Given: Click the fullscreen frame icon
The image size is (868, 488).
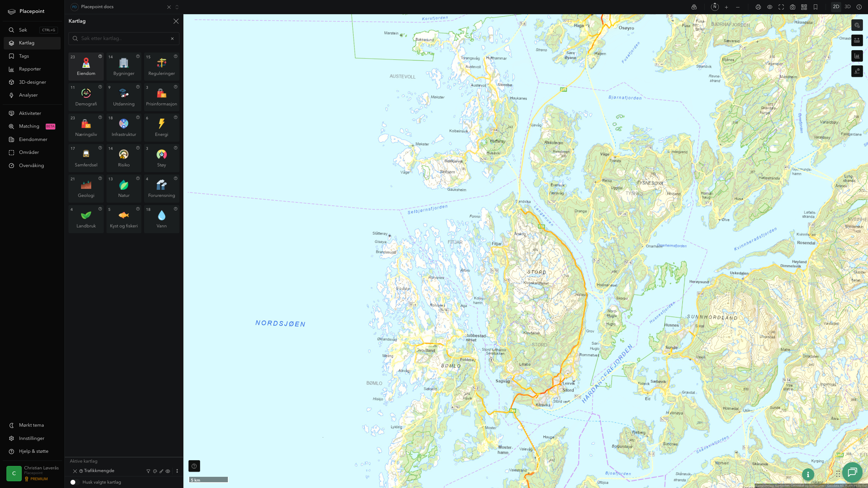Looking at the screenshot, I should 781,7.
